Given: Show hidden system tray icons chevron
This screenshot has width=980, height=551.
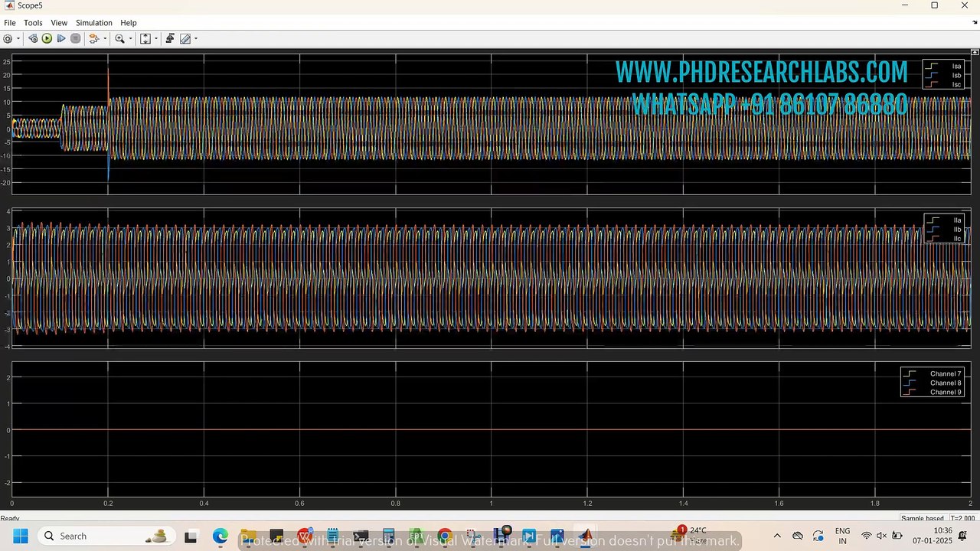Looking at the screenshot, I should click(x=777, y=536).
